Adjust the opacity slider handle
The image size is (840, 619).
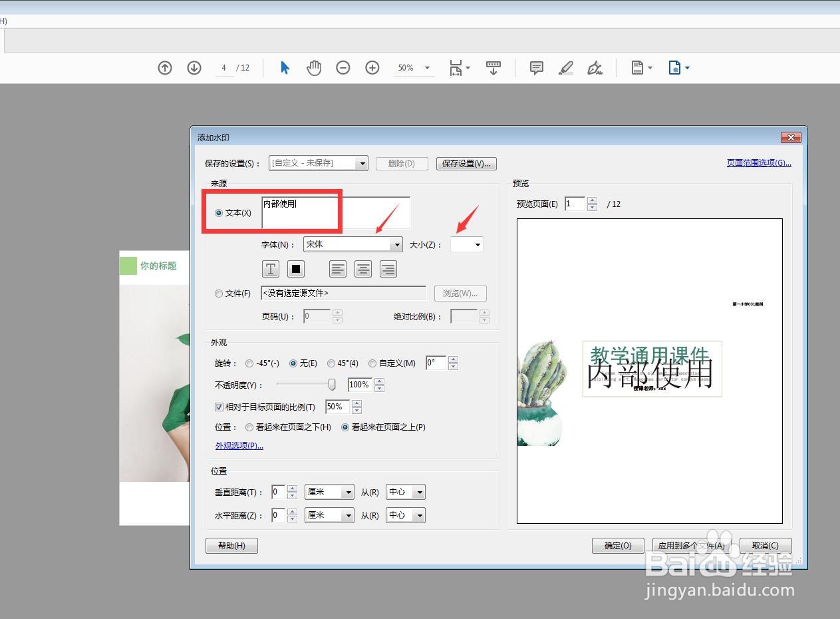click(332, 385)
